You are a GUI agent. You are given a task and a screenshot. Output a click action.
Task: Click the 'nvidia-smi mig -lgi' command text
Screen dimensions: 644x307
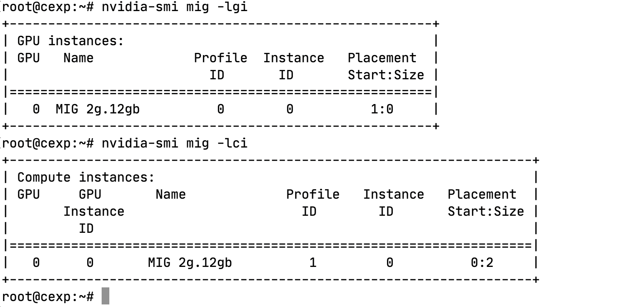[x=175, y=7]
